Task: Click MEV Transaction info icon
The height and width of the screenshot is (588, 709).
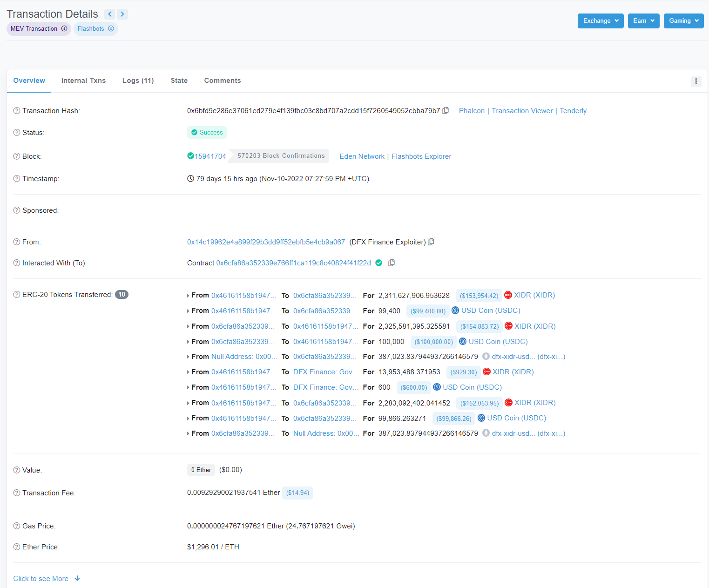Action: click(64, 28)
